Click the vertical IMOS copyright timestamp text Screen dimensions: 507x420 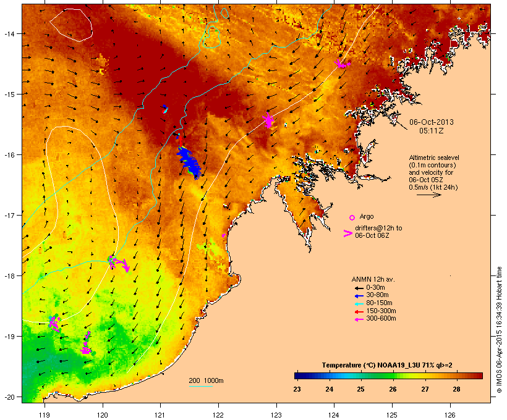point(499,330)
